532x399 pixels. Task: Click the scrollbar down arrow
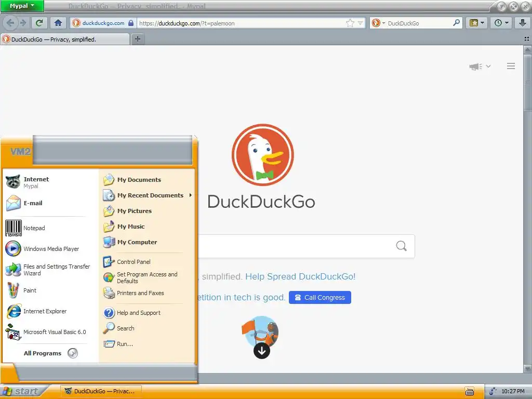click(527, 368)
